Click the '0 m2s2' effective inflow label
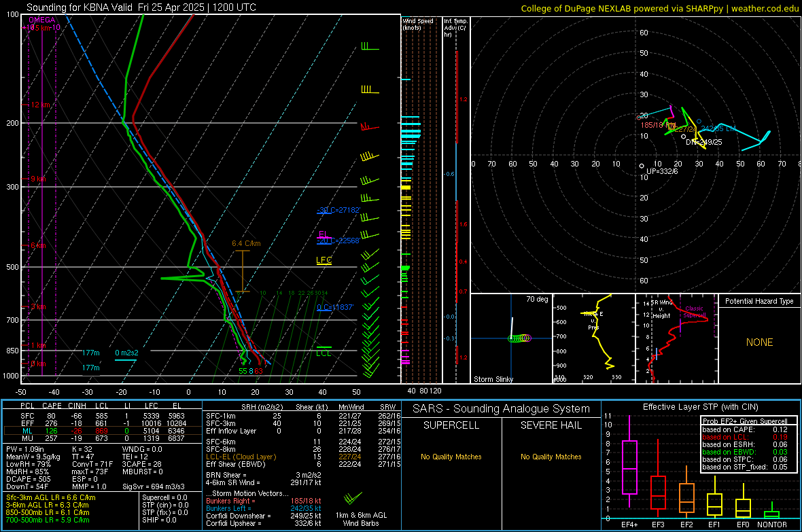 pyautogui.click(x=126, y=353)
